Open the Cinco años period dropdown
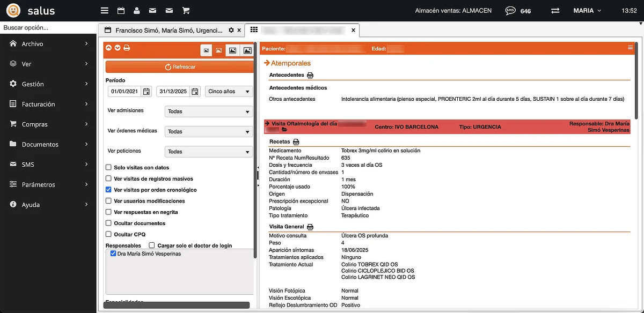This screenshot has height=313, width=644. click(x=229, y=92)
